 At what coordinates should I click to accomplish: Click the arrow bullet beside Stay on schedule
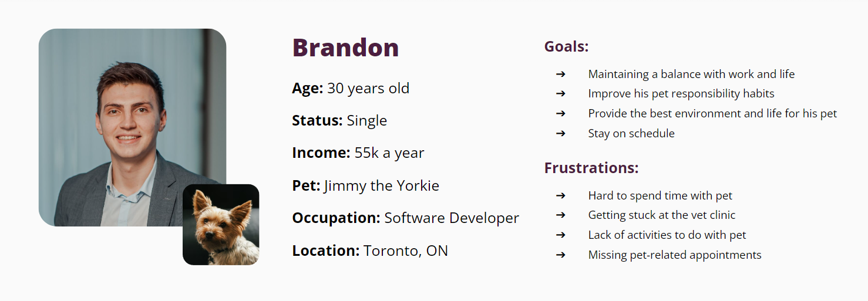click(560, 133)
